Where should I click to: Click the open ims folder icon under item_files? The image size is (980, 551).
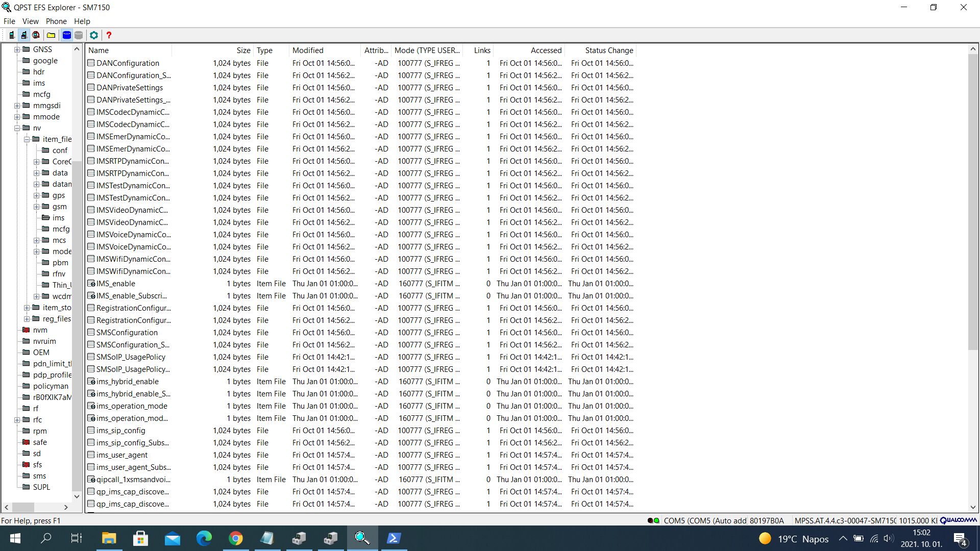click(x=45, y=218)
